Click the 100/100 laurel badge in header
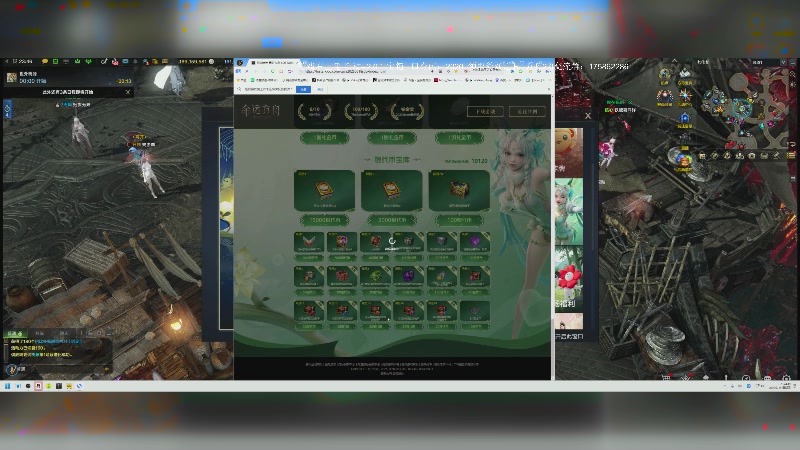800x450 pixels. [x=361, y=111]
